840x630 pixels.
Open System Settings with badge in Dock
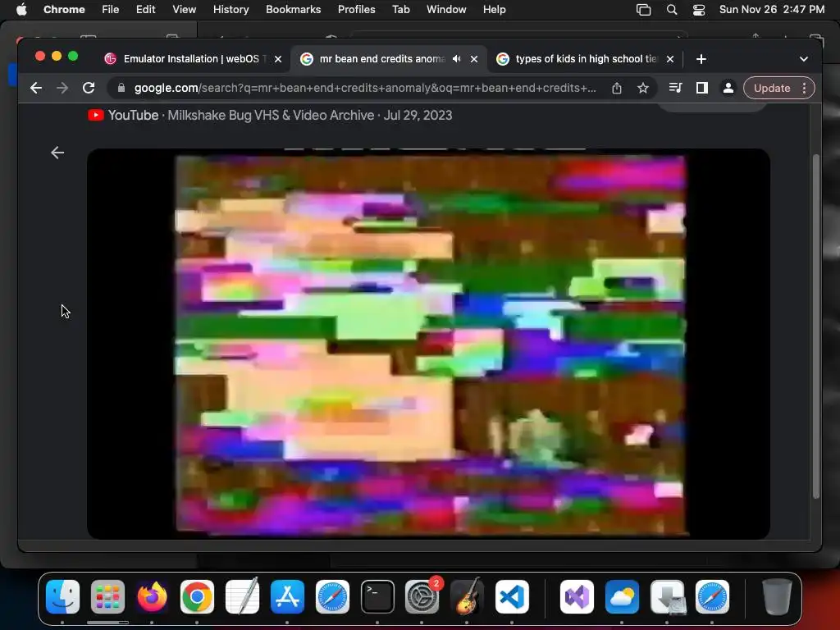pyautogui.click(x=422, y=596)
